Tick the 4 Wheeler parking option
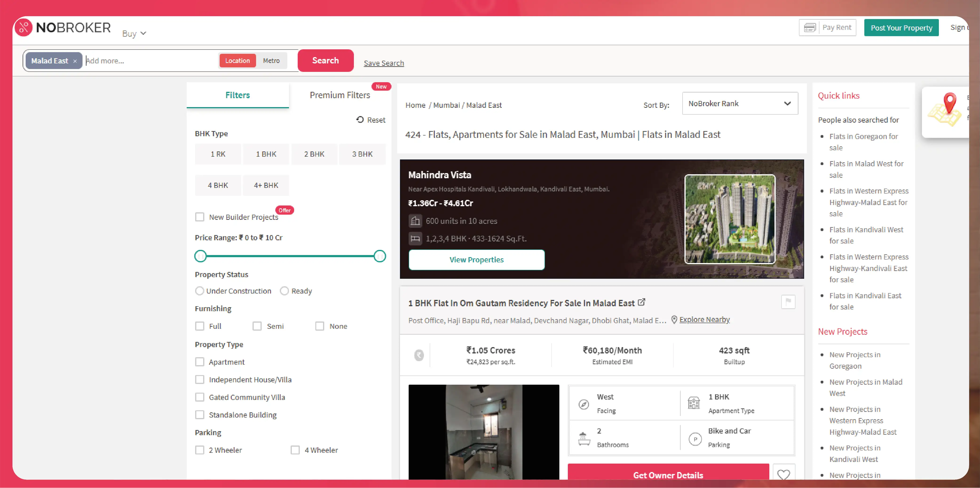Screen dimensions: 980x488 (295, 450)
